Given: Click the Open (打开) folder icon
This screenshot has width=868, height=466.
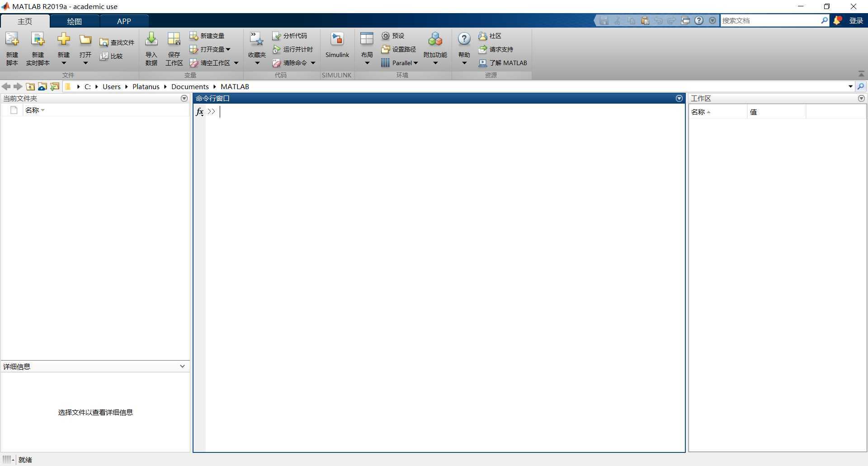Looking at the screenshot, I should pyautogui.click(x=85, y=39).
